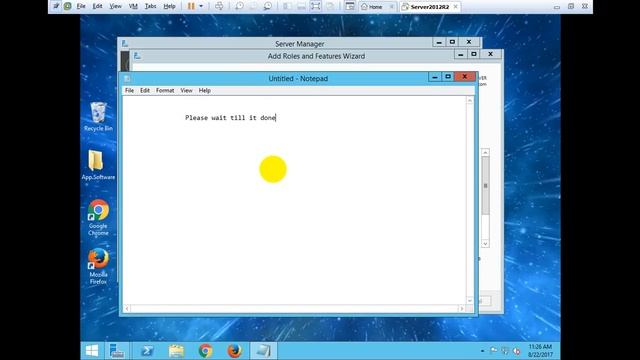Open the VM menu
Viewport: 640px width, 360px height.
tap(133, 6)
